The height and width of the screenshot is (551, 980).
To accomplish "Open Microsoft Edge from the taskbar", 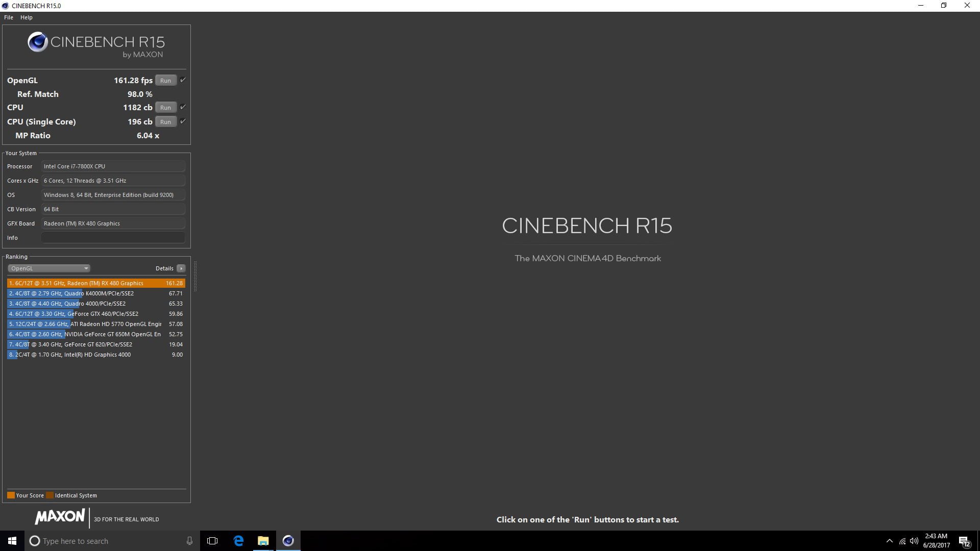I will coord(238,541).
